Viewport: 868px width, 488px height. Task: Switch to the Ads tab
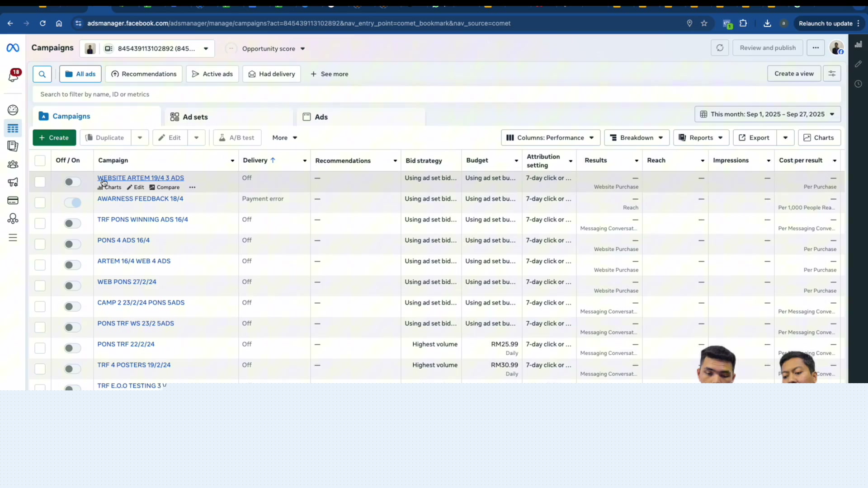[361, 117]
